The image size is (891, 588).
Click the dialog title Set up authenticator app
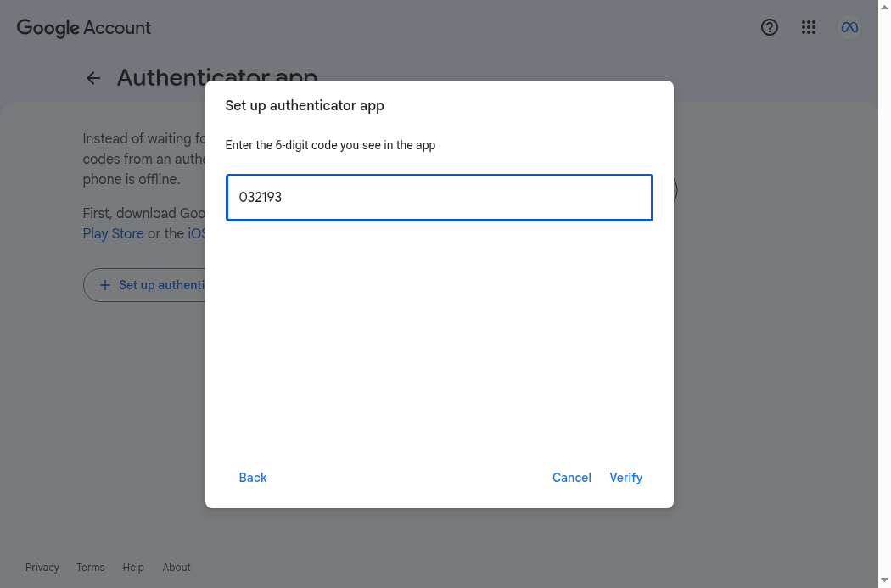click(x=305, y=106)
